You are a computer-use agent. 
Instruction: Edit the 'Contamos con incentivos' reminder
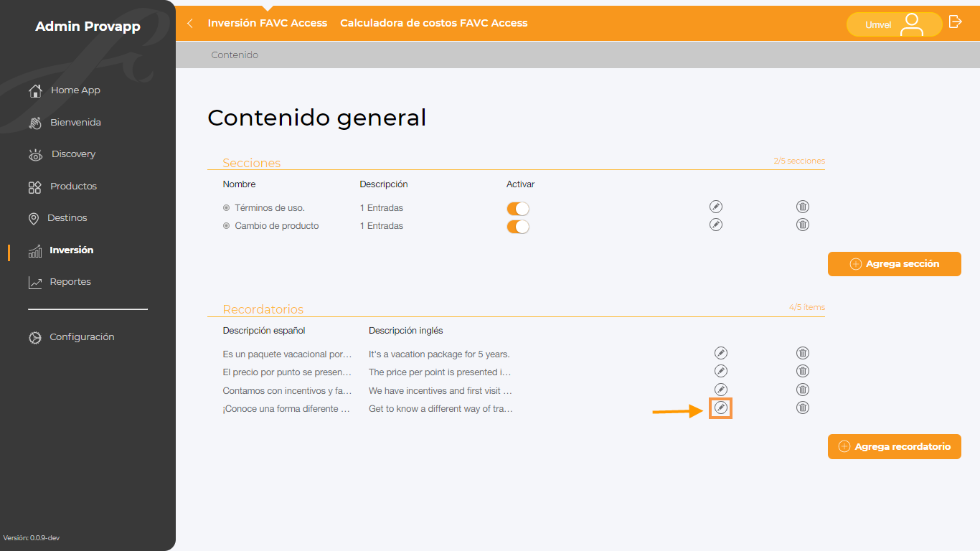click(x=721, y=390)
